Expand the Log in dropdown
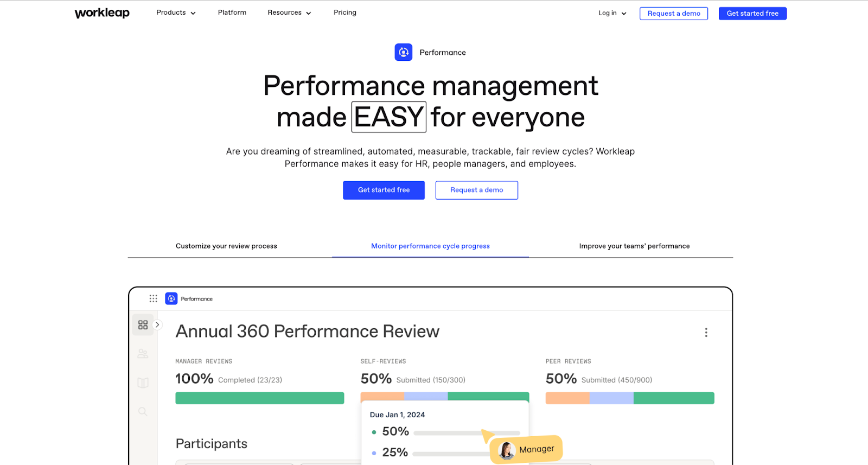This screenshot has width=868, height=465. pos(612,13)
